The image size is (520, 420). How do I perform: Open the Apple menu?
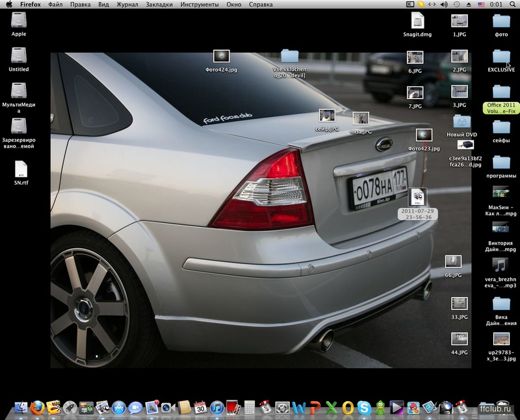pyautogui.click(x=9, y=5)
